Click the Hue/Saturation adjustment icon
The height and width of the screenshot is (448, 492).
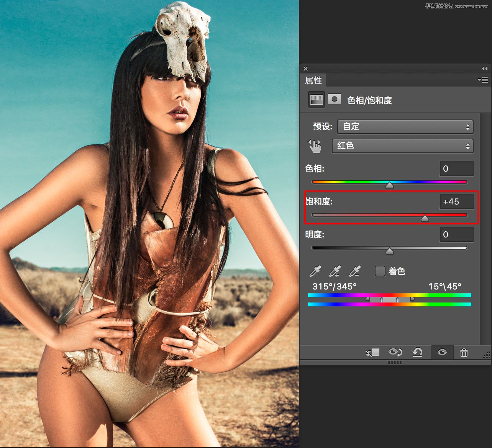point(317,100)
